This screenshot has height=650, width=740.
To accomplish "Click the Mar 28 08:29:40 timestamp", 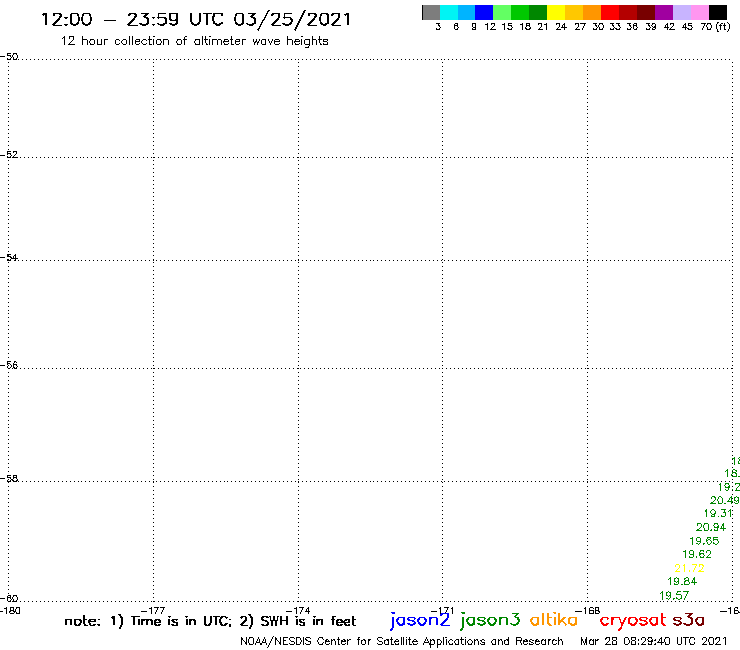I will tap(654, 642).
